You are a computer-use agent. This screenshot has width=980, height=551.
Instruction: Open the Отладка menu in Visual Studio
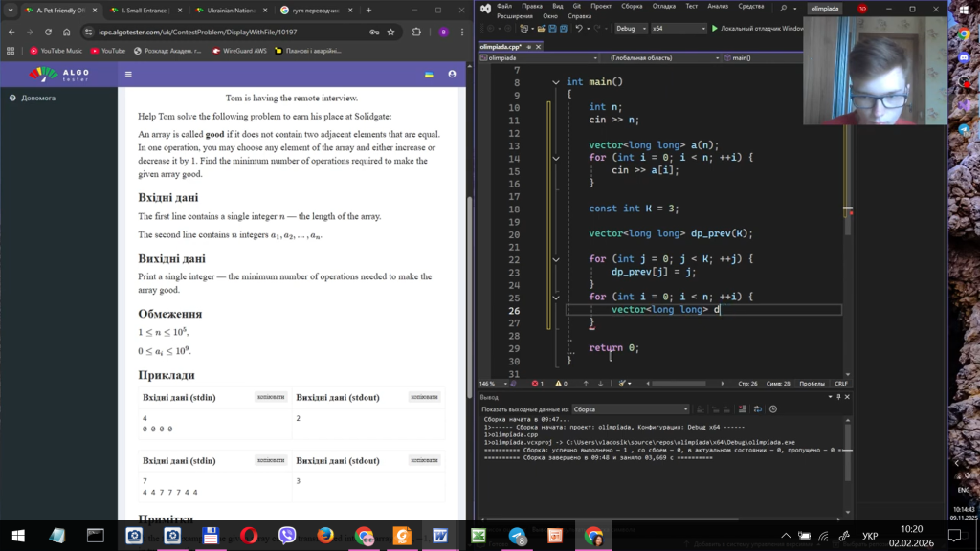click(x=663, y=6)
